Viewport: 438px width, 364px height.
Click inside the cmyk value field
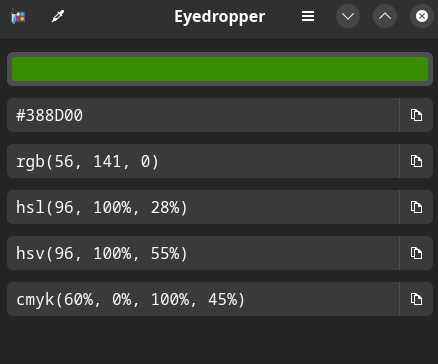coord(203,299)
